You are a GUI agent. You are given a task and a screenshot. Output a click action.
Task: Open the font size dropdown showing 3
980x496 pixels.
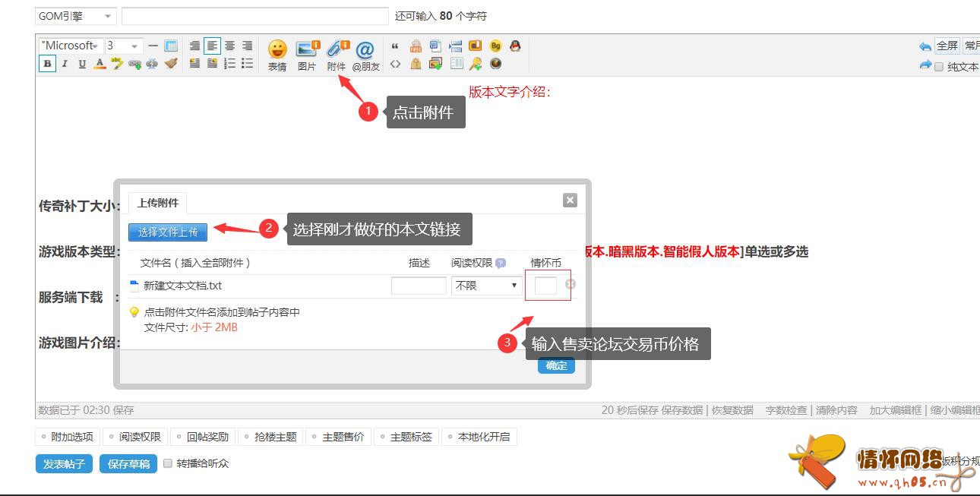[x=123, y=46]
